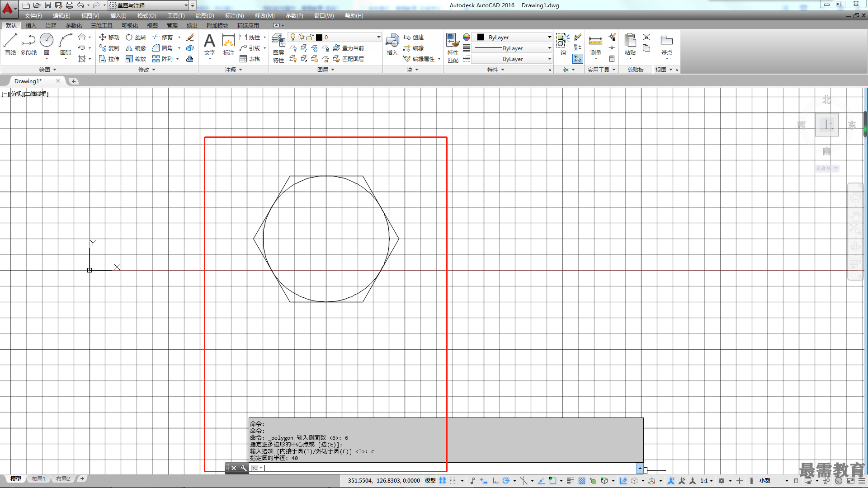The height and width of the screenshot is (488, 868).
Task: Select the 圆 (Circle) tool
Action: (x=47, y=44)
